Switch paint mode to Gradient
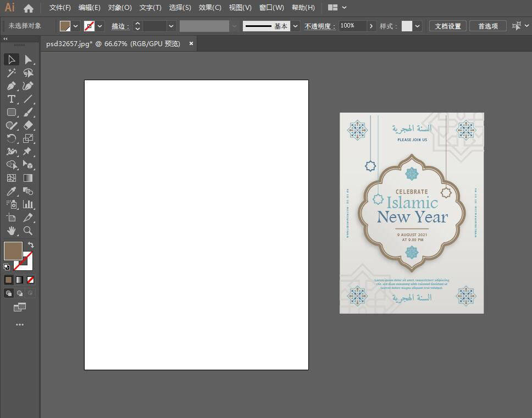The width and height of the screenshot is (532, 418). click(20, 280)
